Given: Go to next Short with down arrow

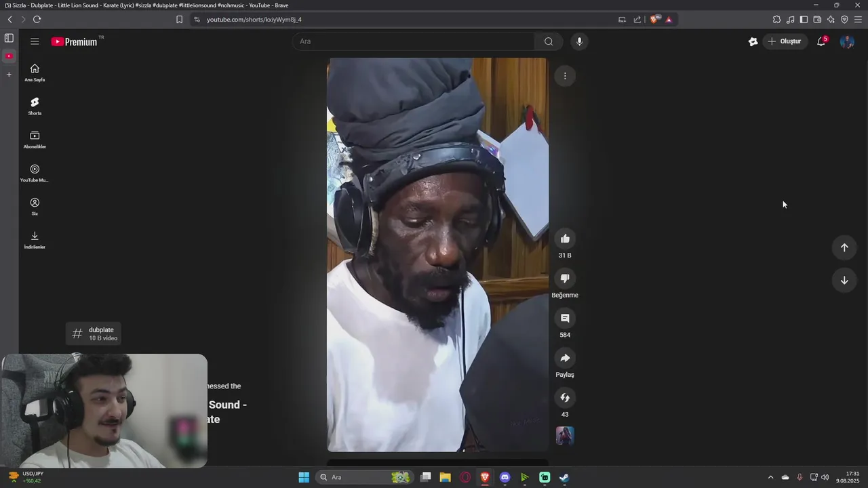Looking at the screenshot, I should click(844, 280).
